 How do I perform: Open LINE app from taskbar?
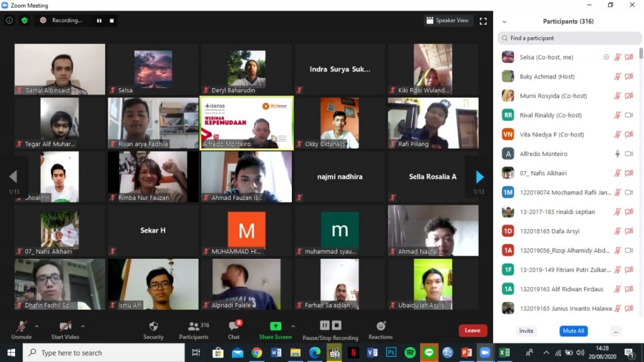coord(429,353)
